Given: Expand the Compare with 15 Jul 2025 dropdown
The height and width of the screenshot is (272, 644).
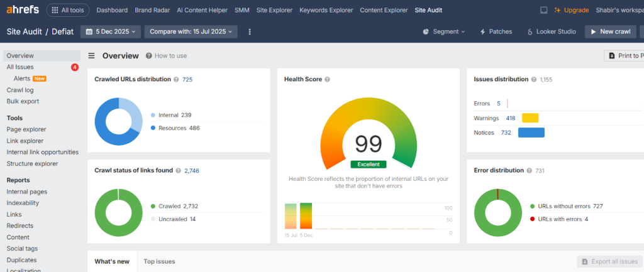Looking at the screenshot, I should (191, 31).
